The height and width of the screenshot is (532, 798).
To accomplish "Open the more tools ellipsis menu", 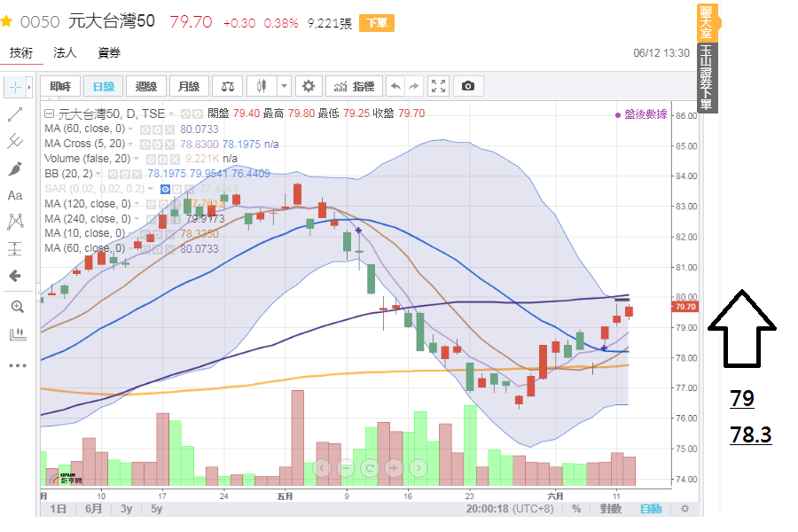I will click(x=18, y=365).
